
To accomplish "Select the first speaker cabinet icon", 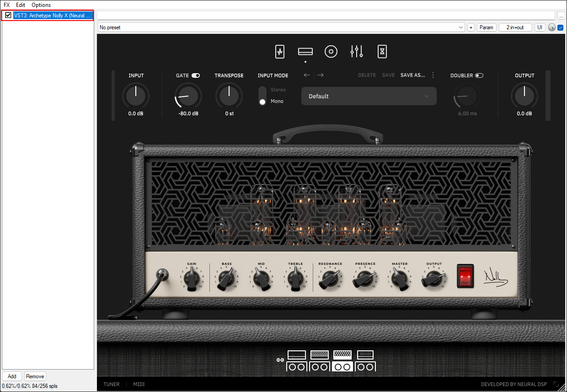I will tap(297, 366).
